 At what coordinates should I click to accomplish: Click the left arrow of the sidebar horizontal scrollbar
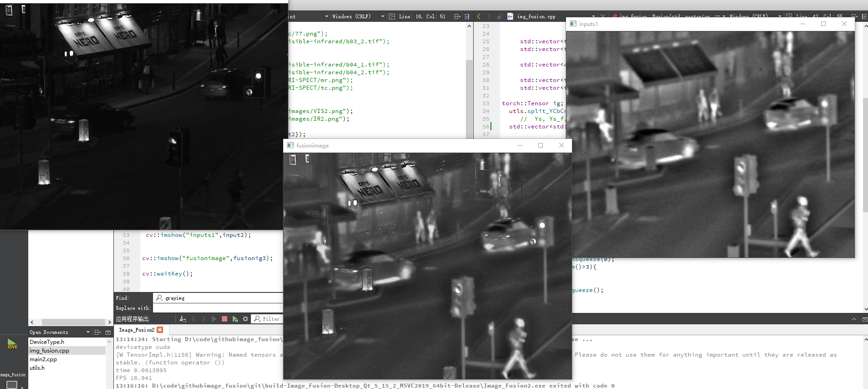[x=32, y=322]
